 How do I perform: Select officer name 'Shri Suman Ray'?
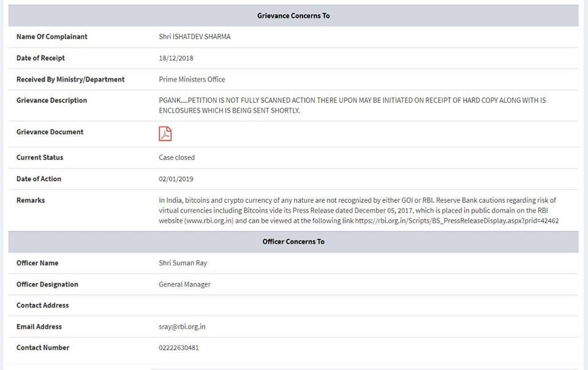pyautogui.click(x=183, y=263)
